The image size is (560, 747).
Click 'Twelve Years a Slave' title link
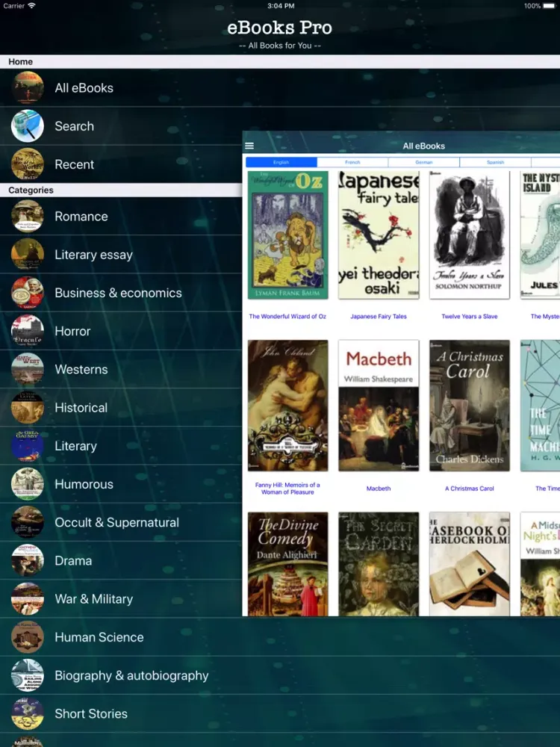pos(470,316)
